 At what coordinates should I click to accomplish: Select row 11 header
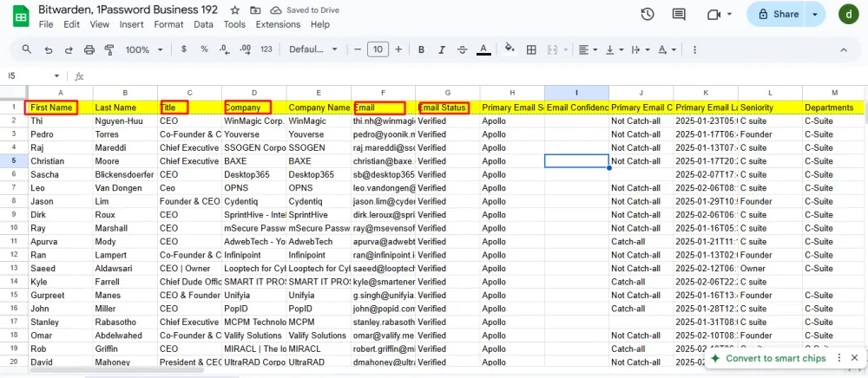(14, 242)
